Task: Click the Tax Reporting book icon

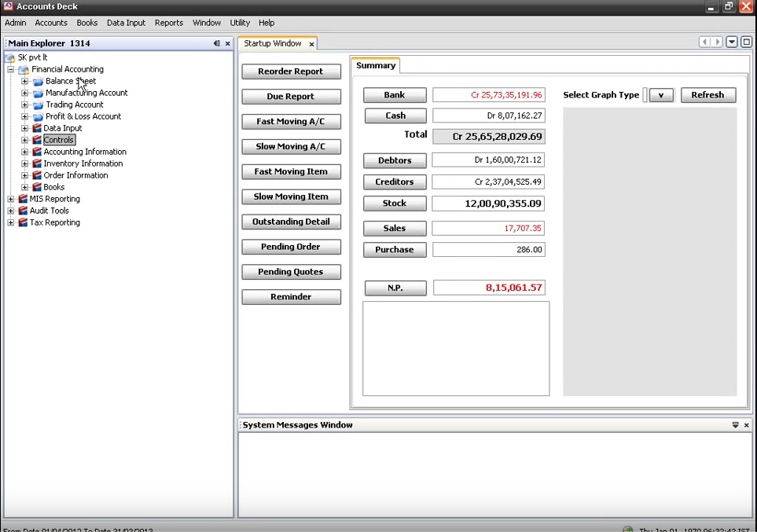Action: tap(23, 222)
